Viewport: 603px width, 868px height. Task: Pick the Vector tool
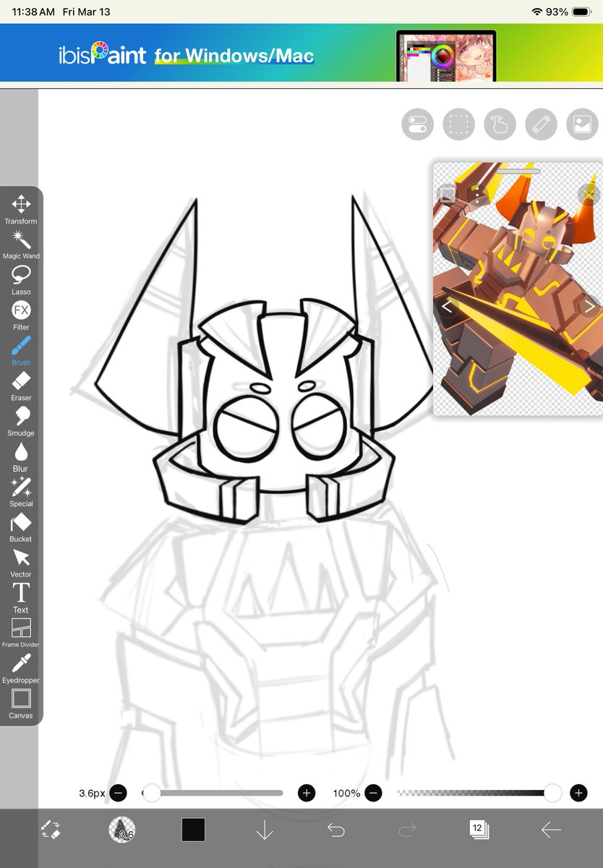click(x=21, y=563)
